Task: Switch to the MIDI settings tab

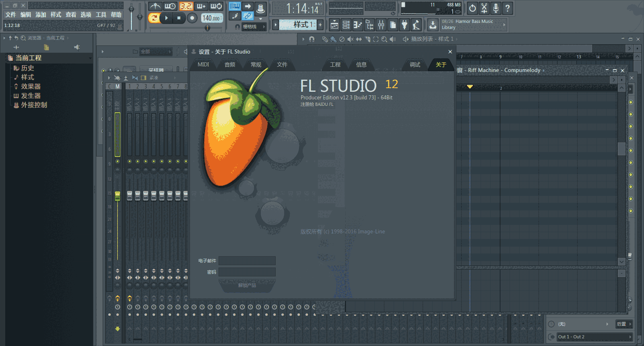Action: coord(203,64)
